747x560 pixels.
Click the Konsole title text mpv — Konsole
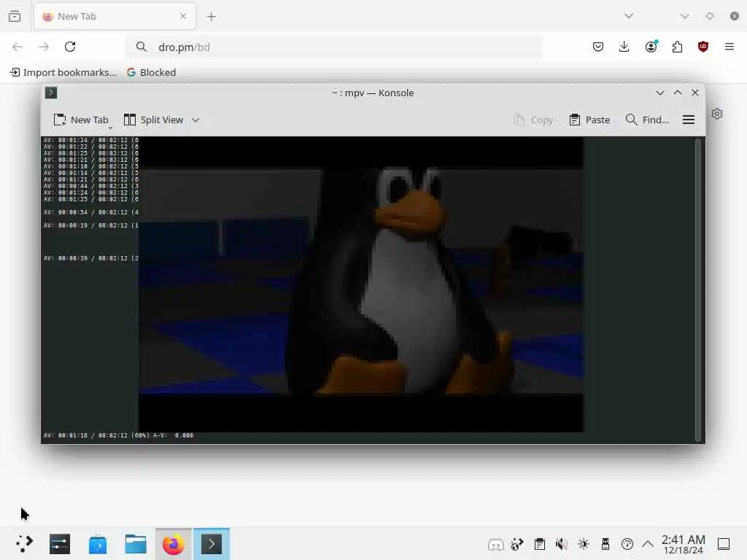pos(373,93)
